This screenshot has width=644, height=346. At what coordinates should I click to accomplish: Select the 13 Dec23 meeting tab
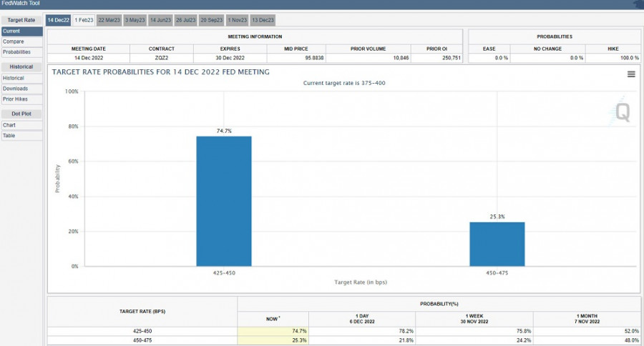pos(263,20)
